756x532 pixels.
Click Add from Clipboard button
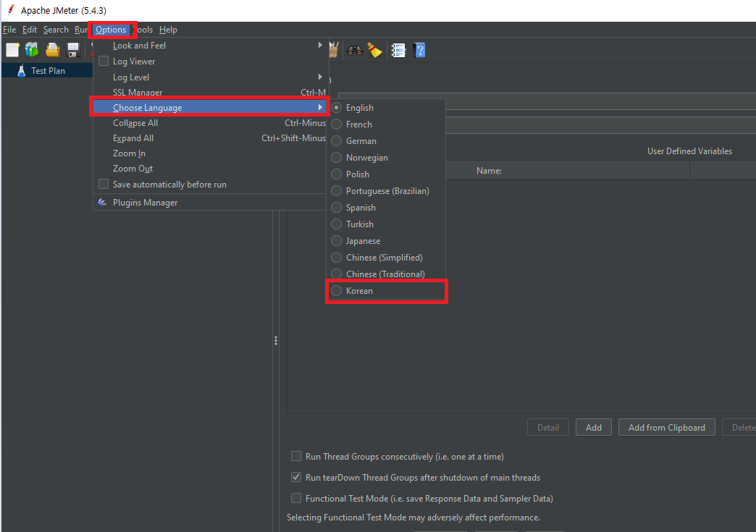[x=667, y=428]
